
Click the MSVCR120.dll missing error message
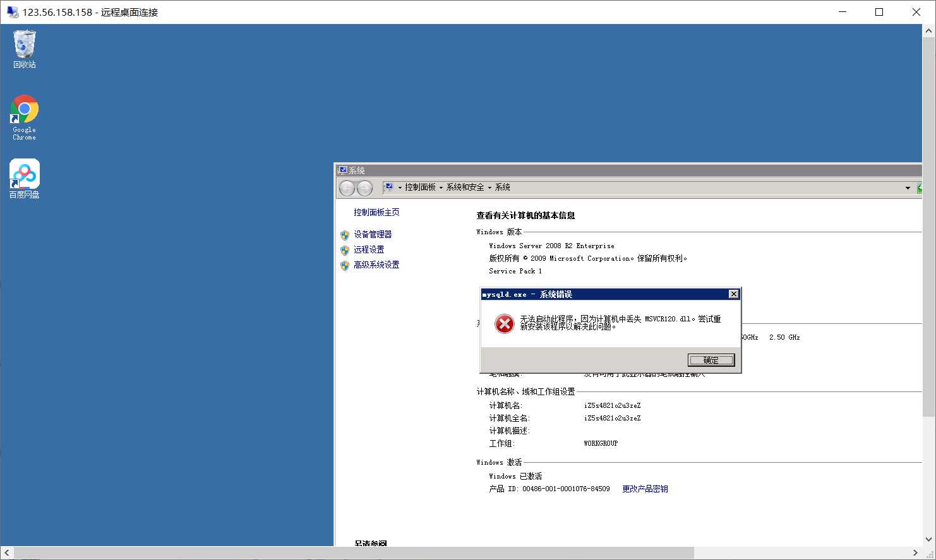pyautogui.click(x=620, y=323)
